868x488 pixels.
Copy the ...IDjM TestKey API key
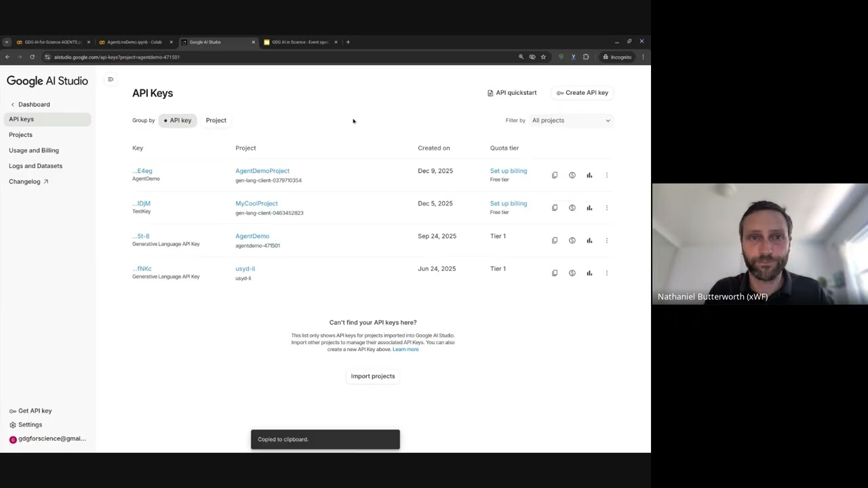pos(555,208)
